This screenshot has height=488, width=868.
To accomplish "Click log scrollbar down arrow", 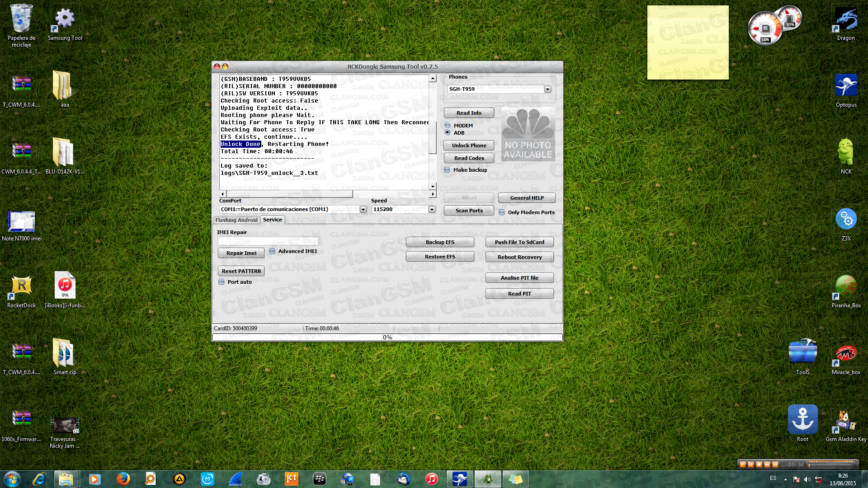I will (x=433, y=187).
